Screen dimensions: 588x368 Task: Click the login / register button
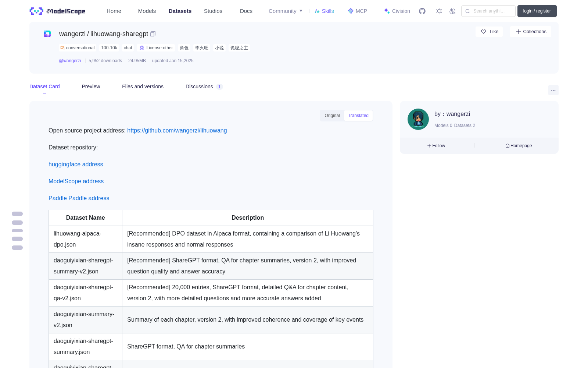pos(537,11)
